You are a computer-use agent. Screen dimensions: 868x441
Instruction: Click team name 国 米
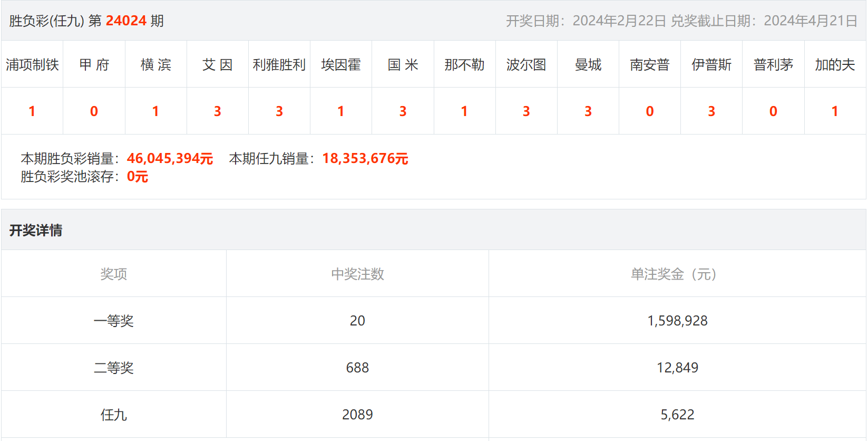coord(403,64)
